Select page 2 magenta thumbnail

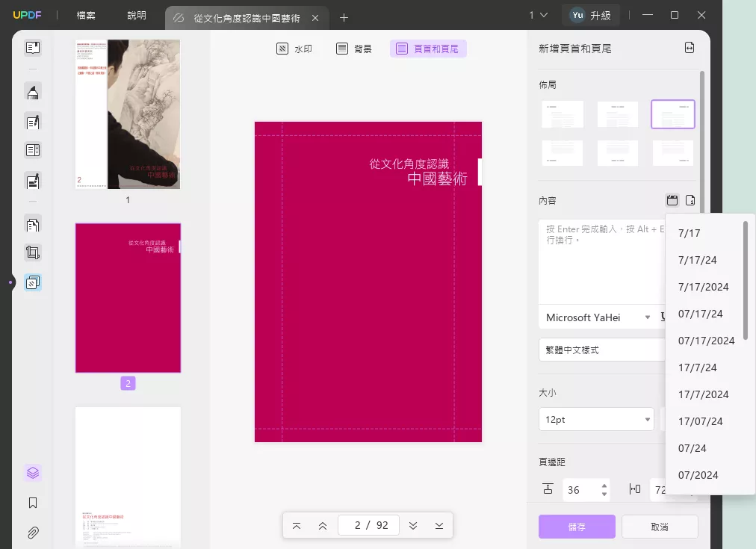pyautogui.click(x=128, y=298)
